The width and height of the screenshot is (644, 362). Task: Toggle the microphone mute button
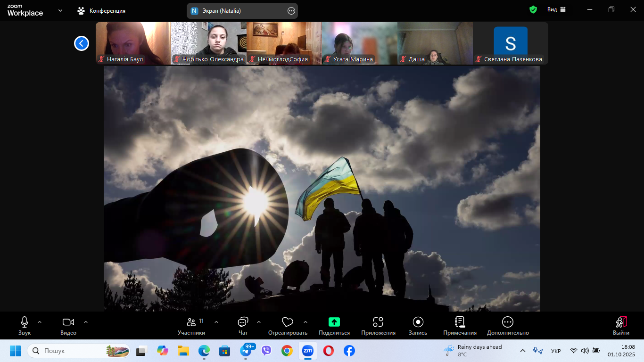(25, 322)
